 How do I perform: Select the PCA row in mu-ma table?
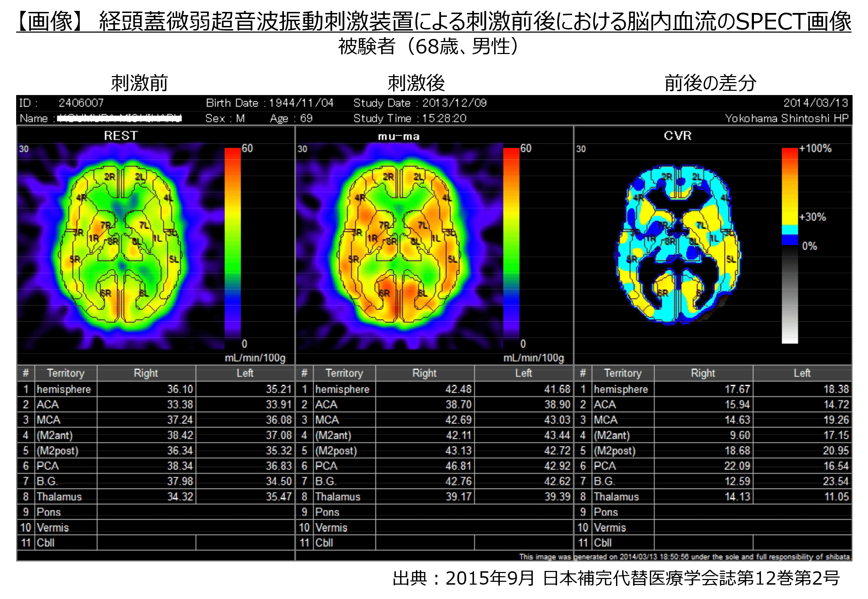pyautogui.click(x=326, y=466)
